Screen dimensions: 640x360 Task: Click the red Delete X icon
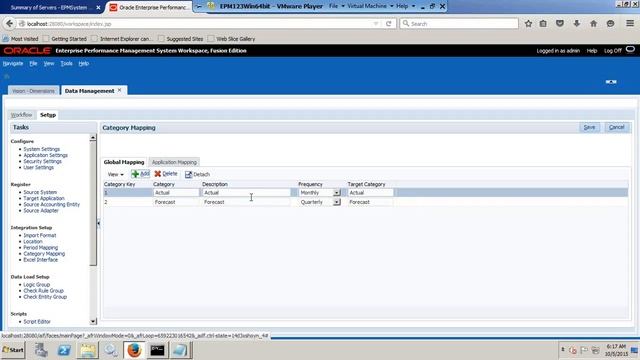[158, 174]
